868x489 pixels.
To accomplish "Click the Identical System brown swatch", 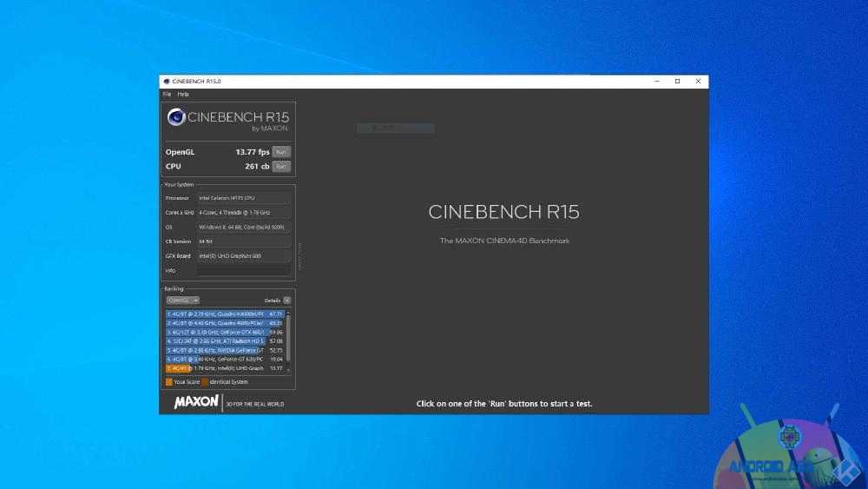I will click(205, 381).
